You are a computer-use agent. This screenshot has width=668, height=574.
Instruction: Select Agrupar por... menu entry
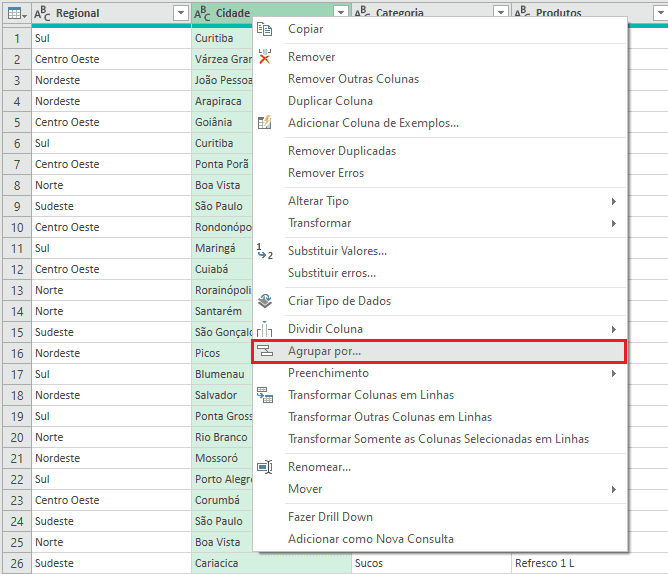click(x=440, y=351)
